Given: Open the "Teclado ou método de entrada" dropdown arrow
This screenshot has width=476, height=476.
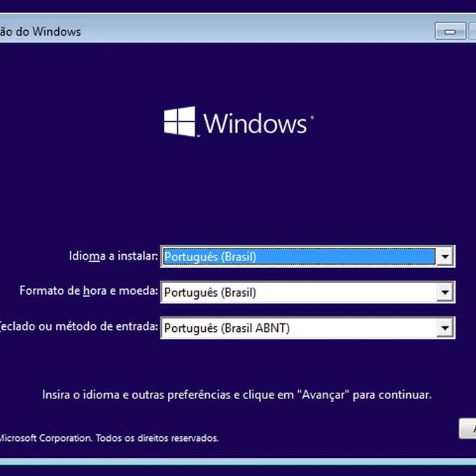Looking at the screenshot, I should pyautogui.click(x=445, y=328).
